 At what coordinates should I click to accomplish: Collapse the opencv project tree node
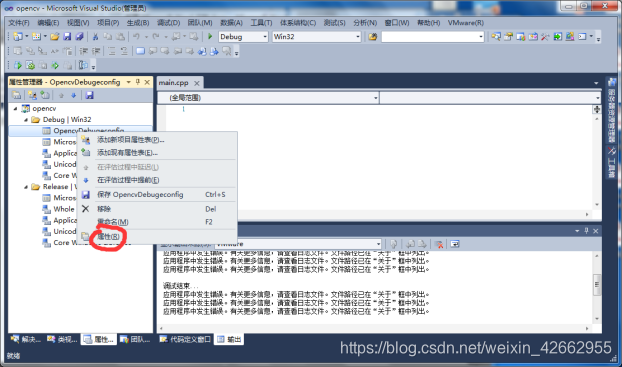tap(15, 108)
